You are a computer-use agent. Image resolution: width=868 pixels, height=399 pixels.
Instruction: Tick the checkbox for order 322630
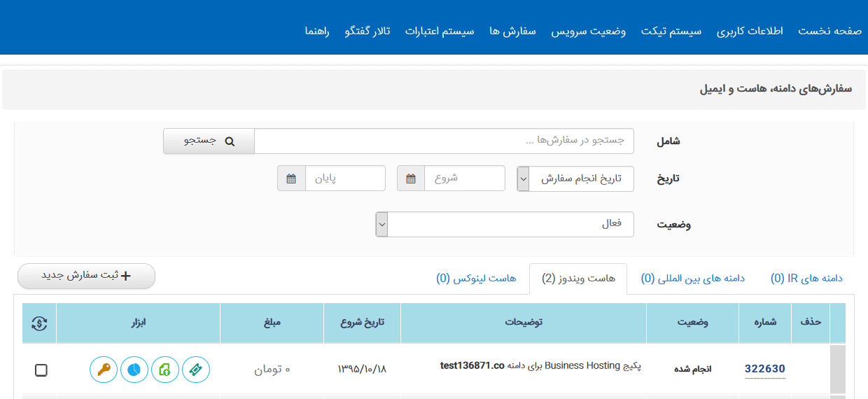click(41, 370)
